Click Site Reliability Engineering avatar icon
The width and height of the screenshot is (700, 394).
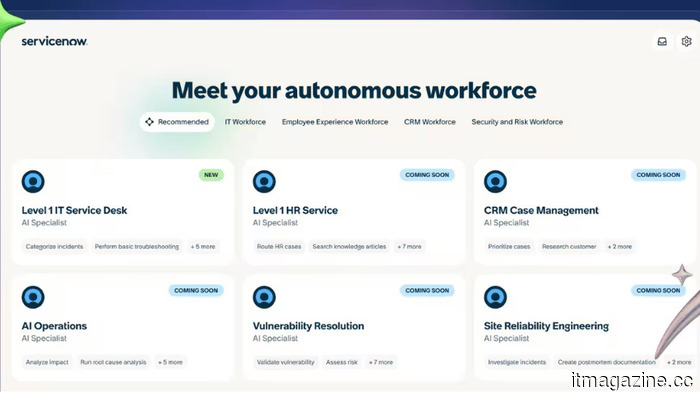point(496,297)
